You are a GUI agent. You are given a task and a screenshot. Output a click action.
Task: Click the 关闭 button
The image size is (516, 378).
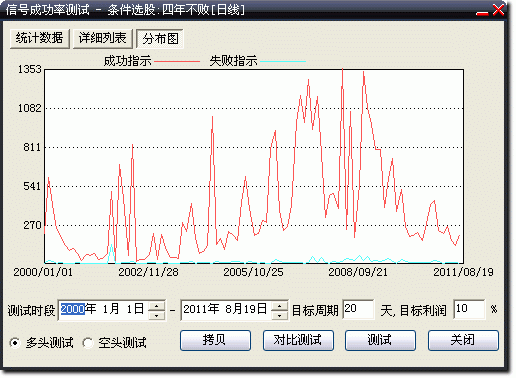(463, 340)
